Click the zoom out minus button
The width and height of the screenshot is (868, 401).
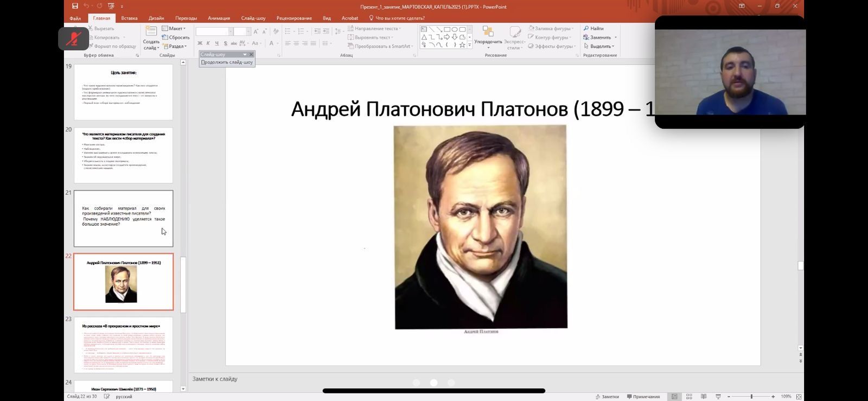click(729, 397)
